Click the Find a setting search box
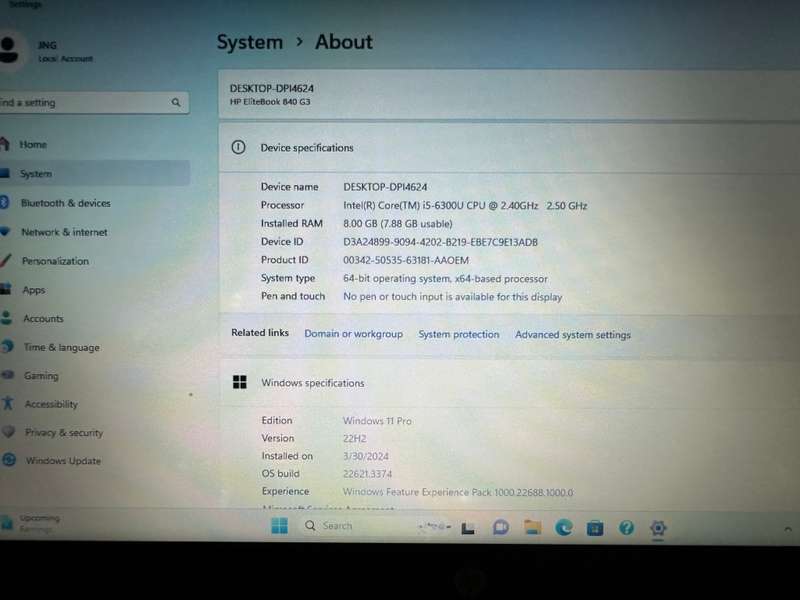The width and height of the screenshot is (800, 600). click(94, 103)
